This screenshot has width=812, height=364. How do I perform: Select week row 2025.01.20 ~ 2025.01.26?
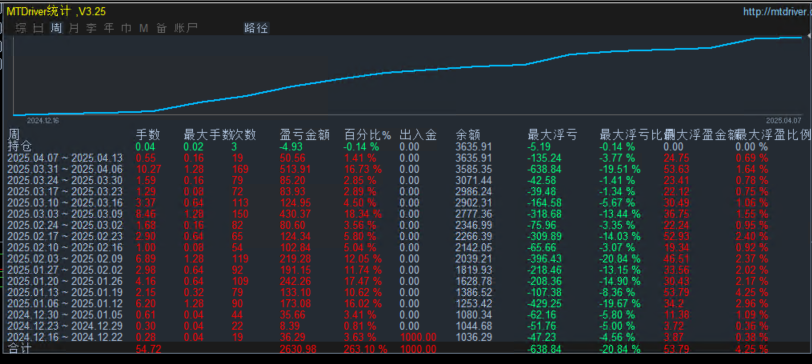click(x=65, y=281)
